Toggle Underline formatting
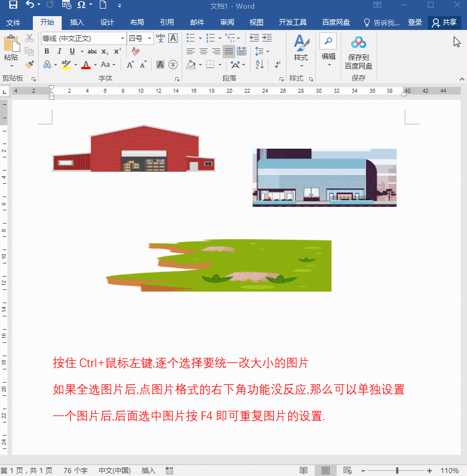 point(72,51)
